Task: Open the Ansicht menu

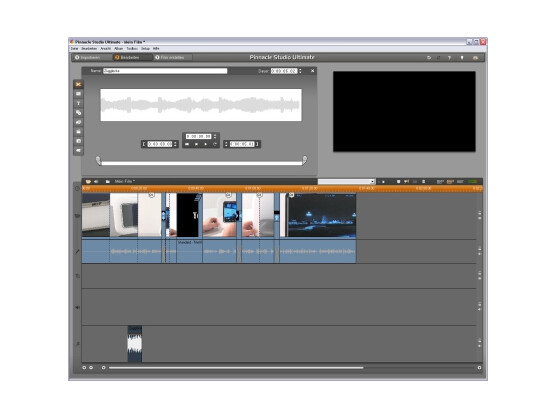Action: [x=106, y=49]
